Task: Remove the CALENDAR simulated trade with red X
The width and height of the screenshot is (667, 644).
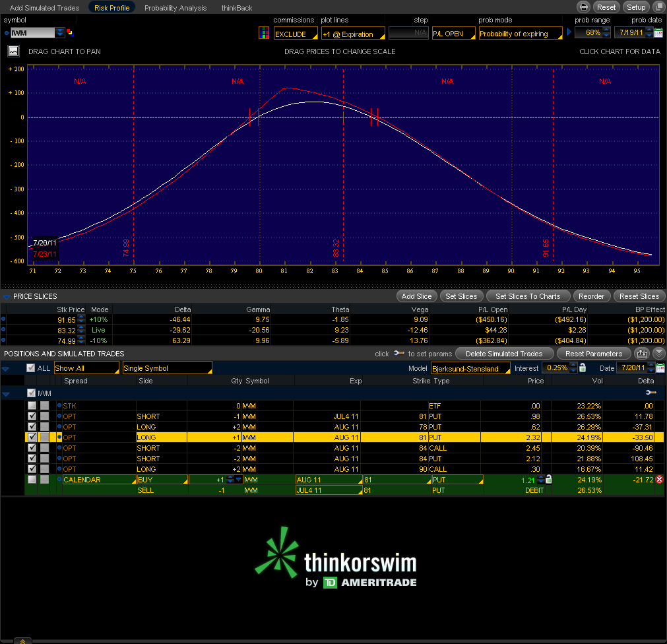Action: point(659,480)
